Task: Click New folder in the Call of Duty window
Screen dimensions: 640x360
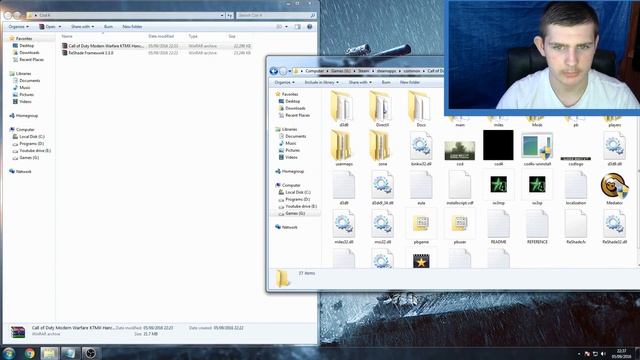Action: [410, 82]
